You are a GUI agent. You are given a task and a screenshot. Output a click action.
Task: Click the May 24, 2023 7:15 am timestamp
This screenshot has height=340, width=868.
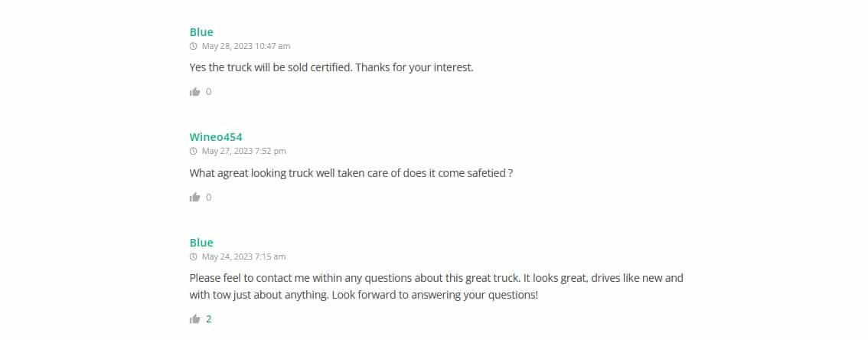tap(243, 257)
